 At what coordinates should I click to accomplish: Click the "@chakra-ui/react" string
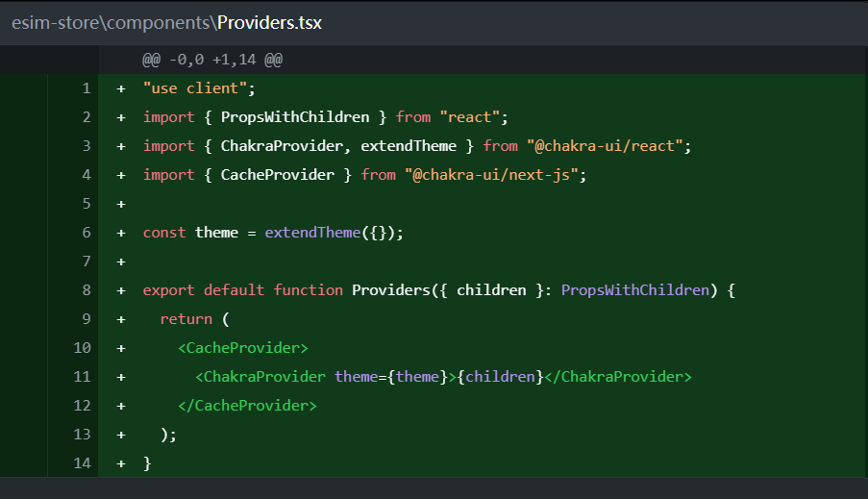[x=605, y=146]
